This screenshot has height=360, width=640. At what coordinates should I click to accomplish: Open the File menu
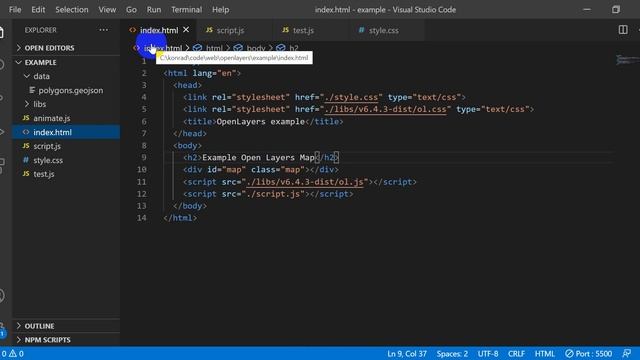coord(15,9)
